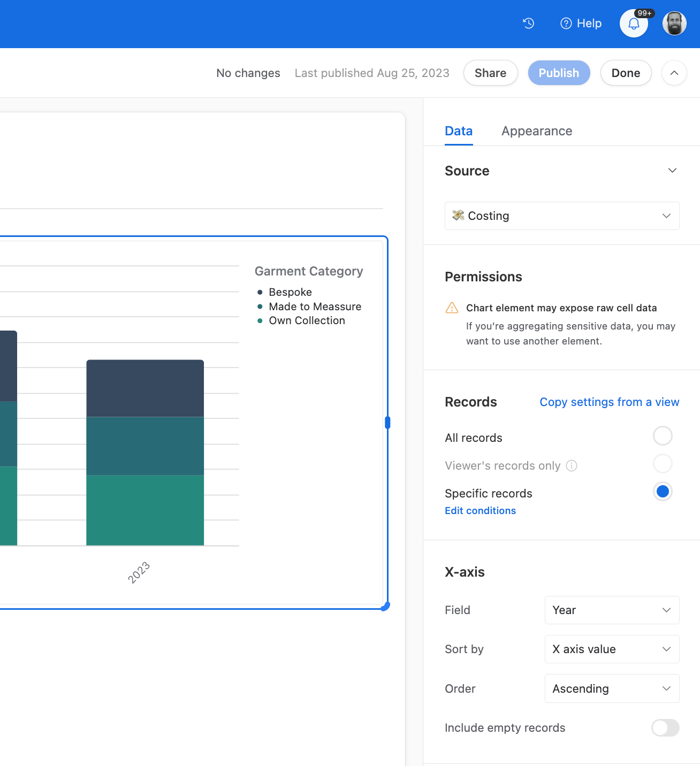Click the Own Collection legend entry

click(x=301, y=320)
